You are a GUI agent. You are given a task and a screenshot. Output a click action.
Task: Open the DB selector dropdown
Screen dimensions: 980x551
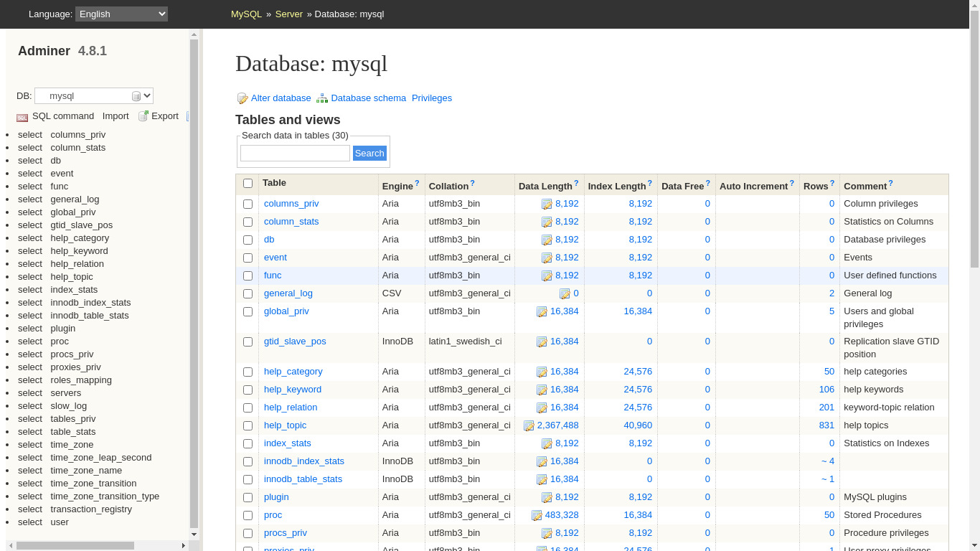[x=94, y=96]
